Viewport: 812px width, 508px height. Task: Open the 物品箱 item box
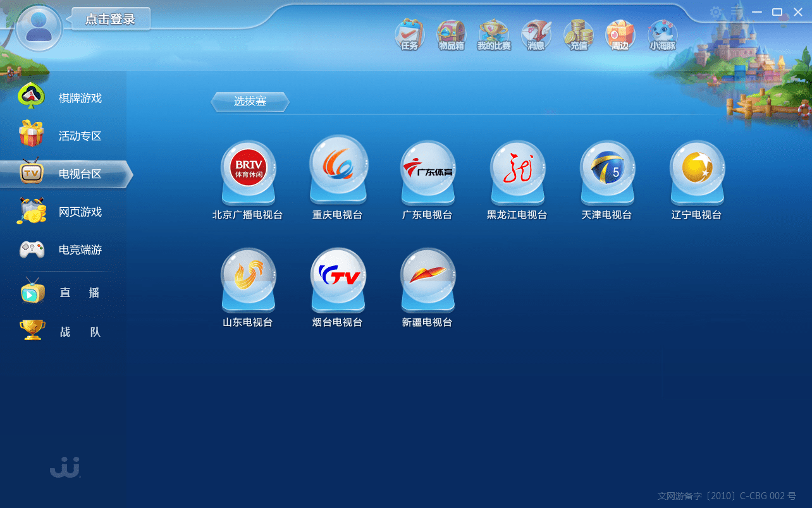451,36
